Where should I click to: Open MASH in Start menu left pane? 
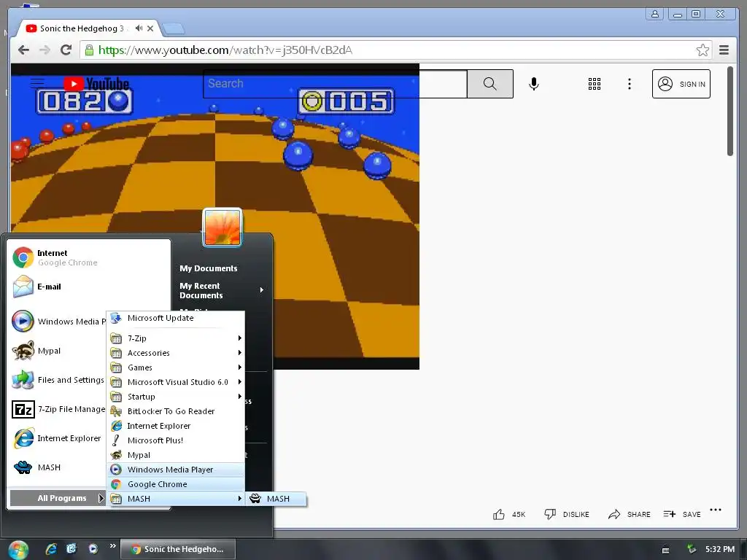tap(58, 467)
